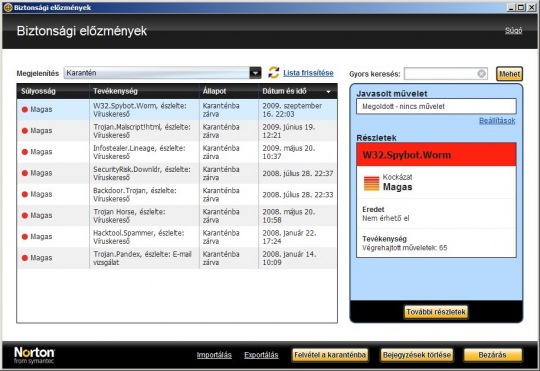
Task: Select the Backdoor.Trojan activity text
Action: point(135,195)
